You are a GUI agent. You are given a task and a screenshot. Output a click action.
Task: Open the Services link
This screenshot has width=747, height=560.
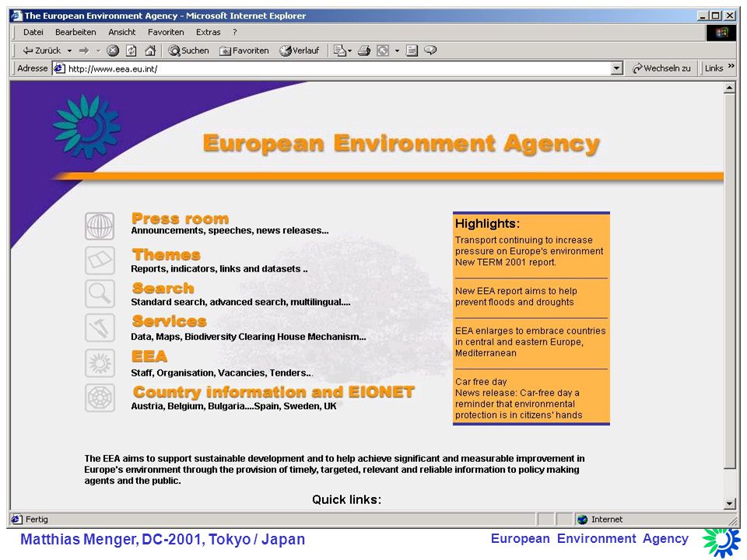pyautogui.click(x=170, y=321)
